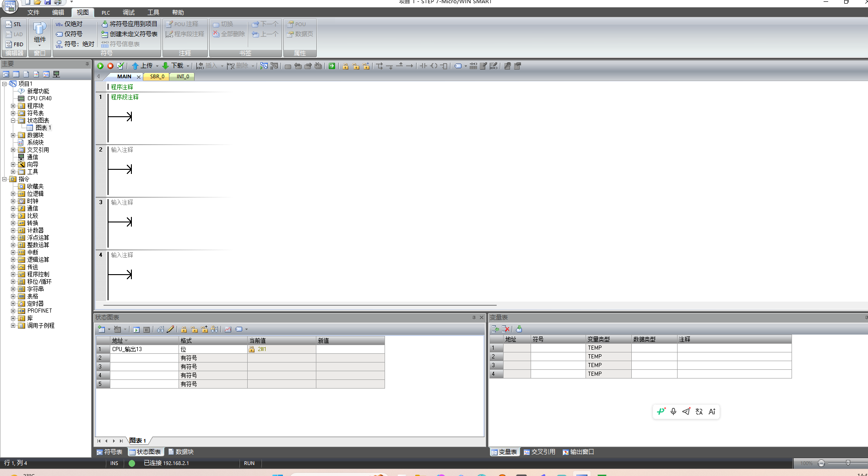
Task: Click the 新值 cell for CPU_输出13
Action: (350, 349)
